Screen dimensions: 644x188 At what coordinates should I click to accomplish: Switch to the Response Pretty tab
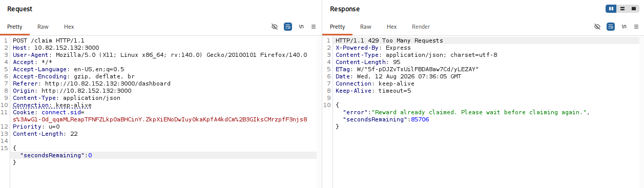(x=338, y=27)
